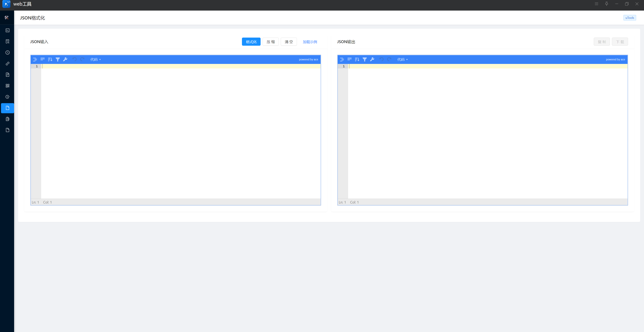Open the clock timestamp tool in the sidebar

point(8,52)
